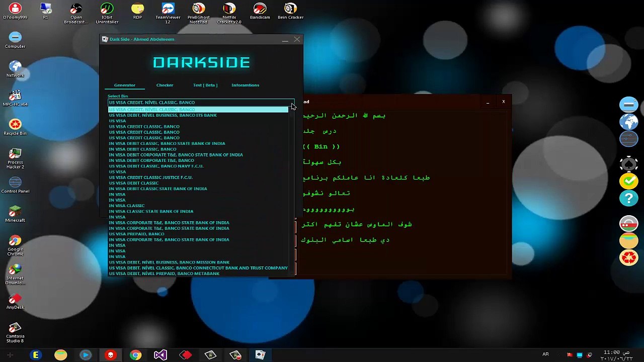Screen dimensions: 644x362
Task: Pick the CONNECTICUT BANK AND TRUST COMPANY option
Action: pyautogui.click(x=198, y=268)
